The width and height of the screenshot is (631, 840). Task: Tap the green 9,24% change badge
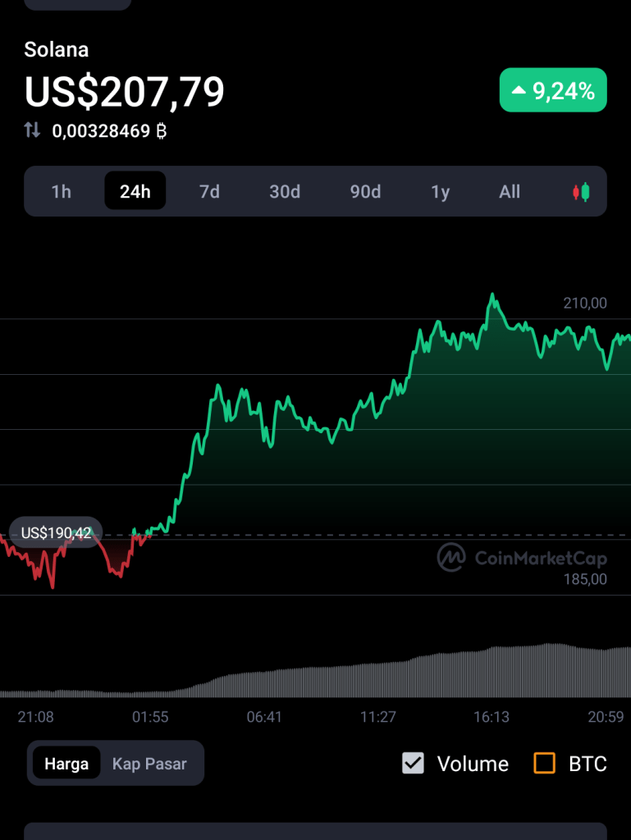coord(553,90)
